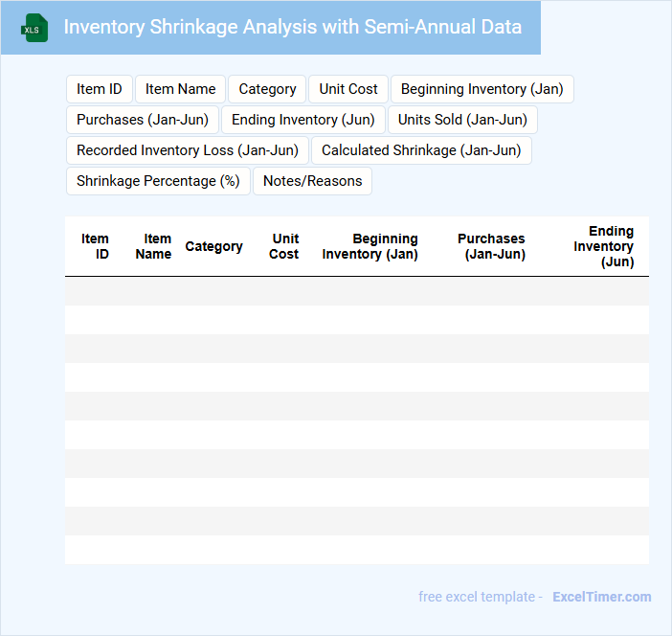Click the Unit Cost table header

284,246
